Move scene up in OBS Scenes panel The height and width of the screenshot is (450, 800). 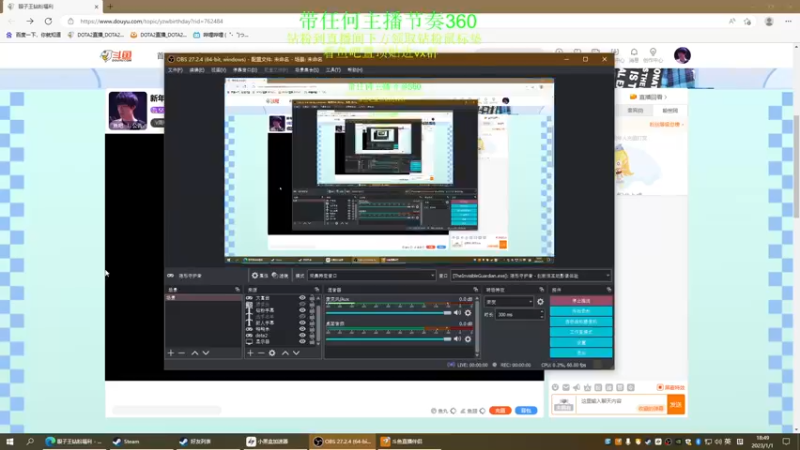coord(194,353)
